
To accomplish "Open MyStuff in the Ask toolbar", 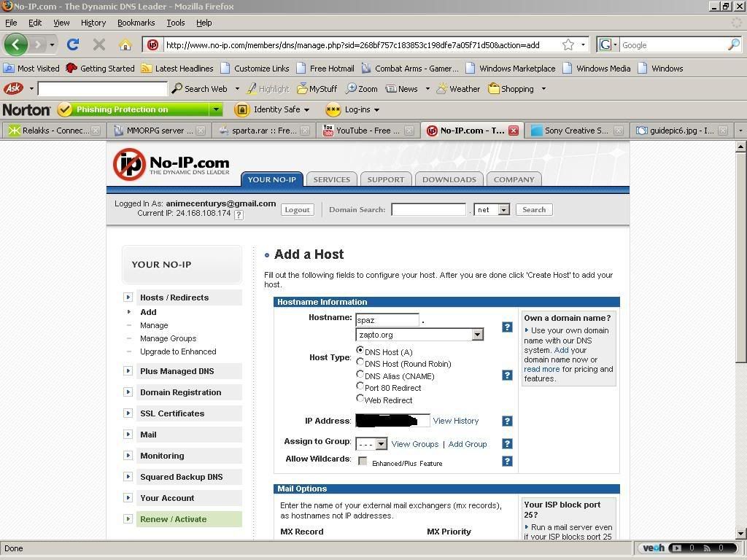I will (317, 88).
